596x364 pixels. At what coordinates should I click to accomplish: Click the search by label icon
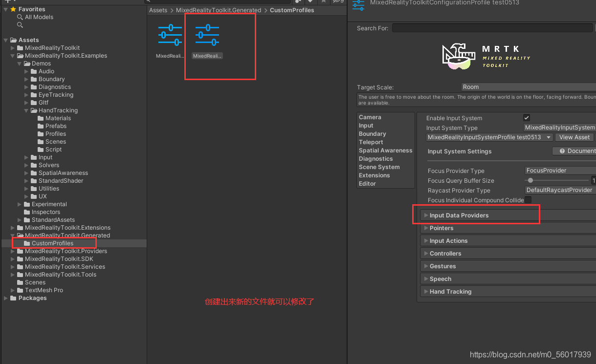[x=310, y=2]
